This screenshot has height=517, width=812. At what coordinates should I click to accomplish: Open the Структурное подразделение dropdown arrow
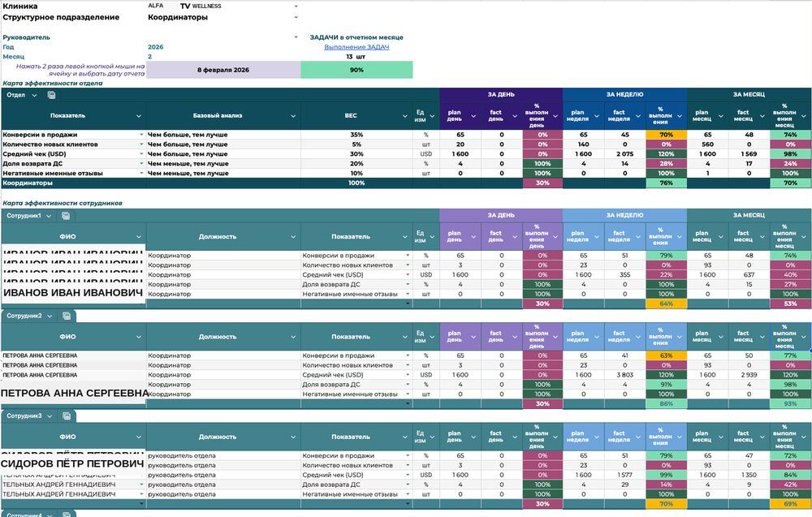coord(296,17)
